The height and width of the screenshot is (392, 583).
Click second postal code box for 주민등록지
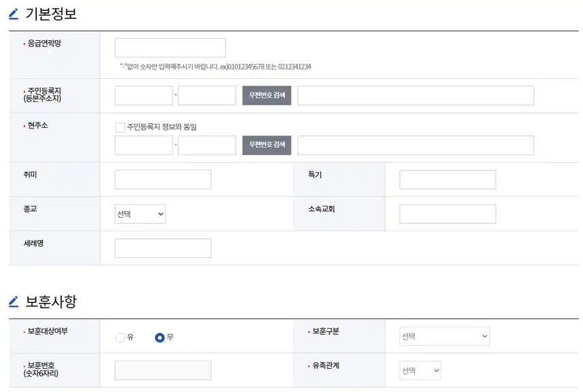pyautogui.click(x=207, y=95)
